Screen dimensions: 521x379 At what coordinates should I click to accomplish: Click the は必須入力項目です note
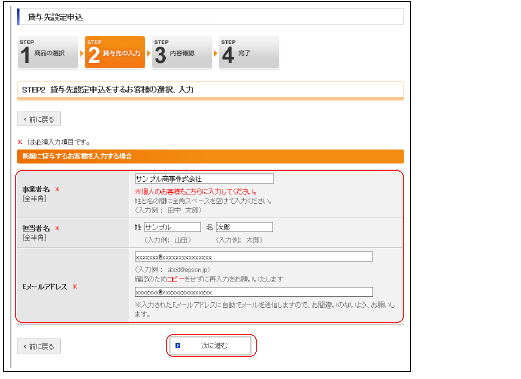(x=58, y=142)
